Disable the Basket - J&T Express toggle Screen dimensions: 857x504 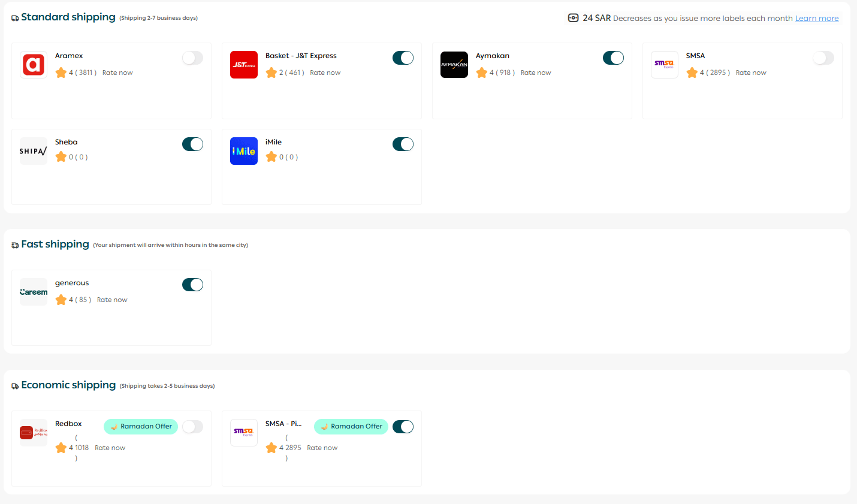tap(403, 58)
